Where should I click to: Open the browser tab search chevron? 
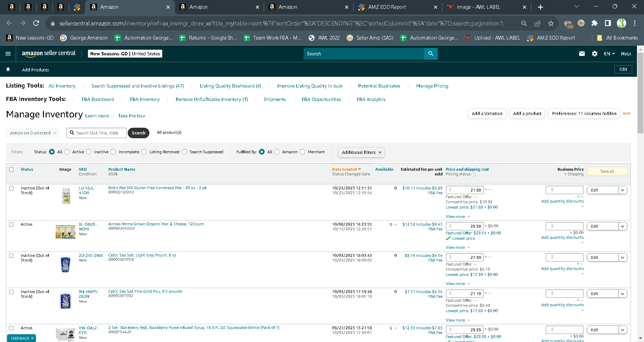[x=577, y=7]
